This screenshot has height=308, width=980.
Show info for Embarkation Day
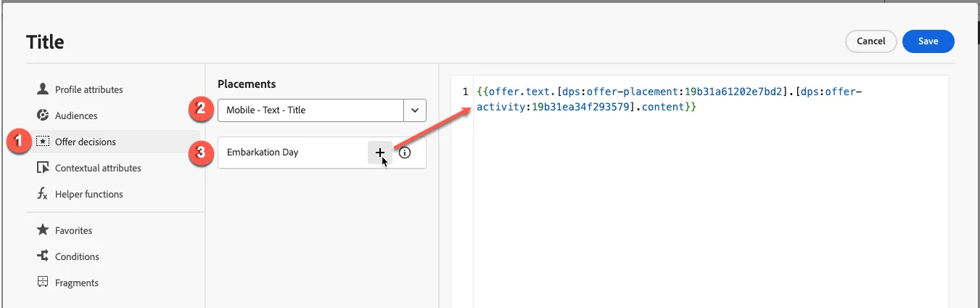tap(405, 153)
